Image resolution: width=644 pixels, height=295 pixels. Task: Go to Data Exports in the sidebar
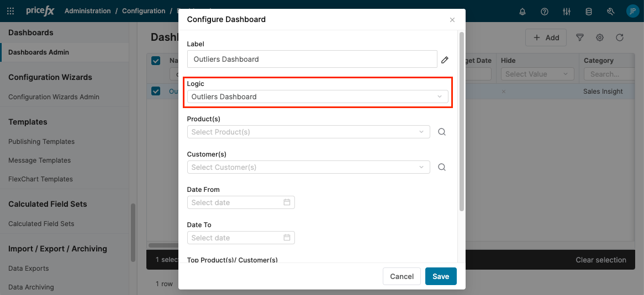click(x=29, y=269)
